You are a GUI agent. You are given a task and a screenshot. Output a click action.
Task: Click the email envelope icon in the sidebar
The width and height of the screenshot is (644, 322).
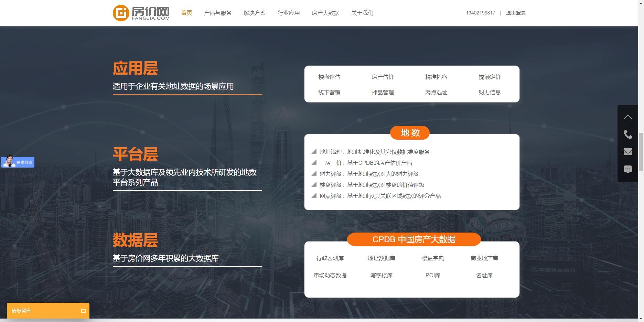pyautogui.click(x=628, y=152)
